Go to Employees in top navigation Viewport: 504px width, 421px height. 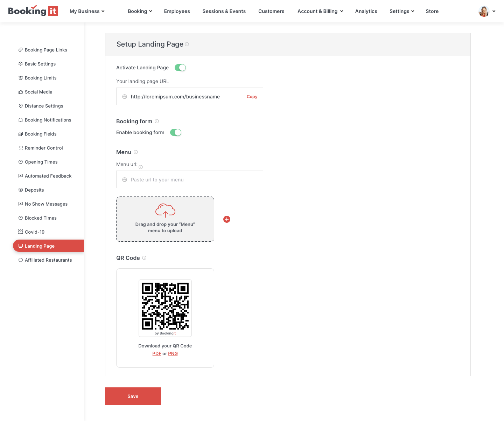[177, 11]
